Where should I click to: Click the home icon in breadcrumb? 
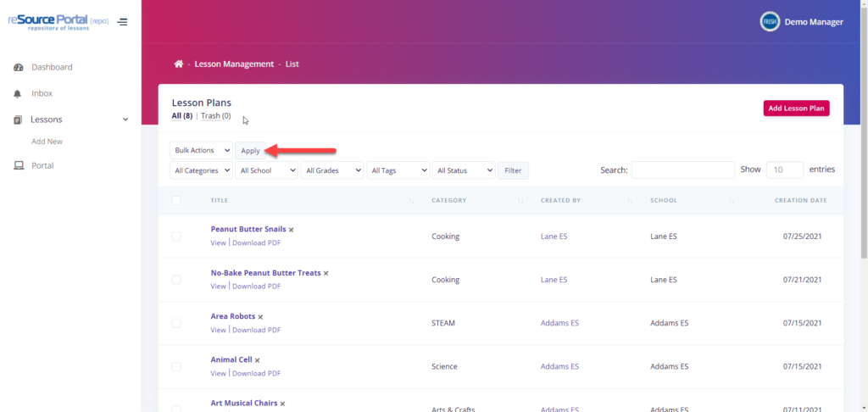tap(178, 64)
